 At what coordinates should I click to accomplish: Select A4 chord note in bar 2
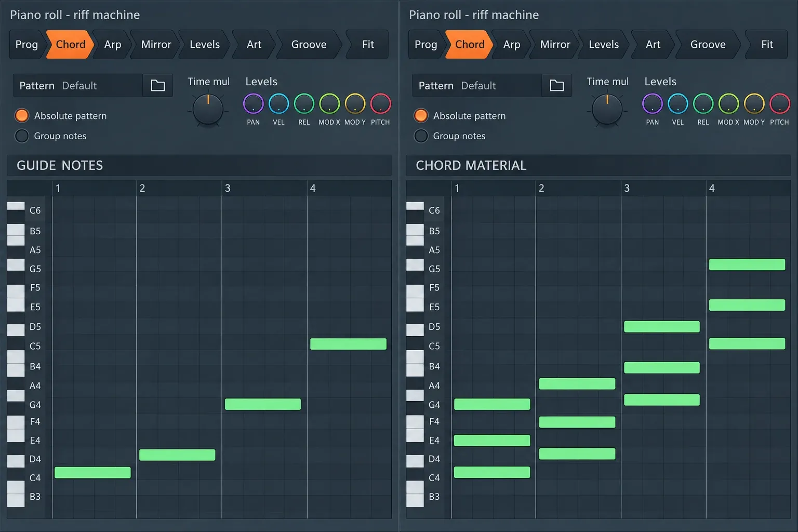[x=577, y=384]
